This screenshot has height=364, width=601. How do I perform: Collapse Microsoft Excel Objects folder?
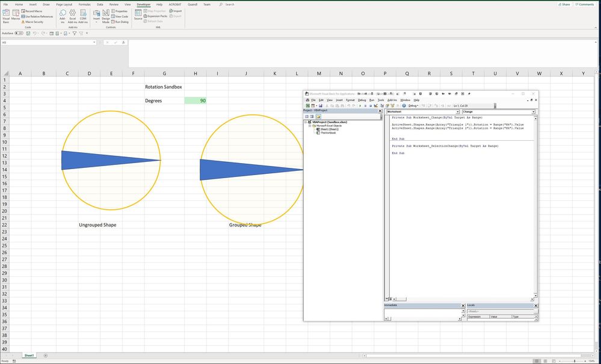pyautogui.click(x=310, y=126)
